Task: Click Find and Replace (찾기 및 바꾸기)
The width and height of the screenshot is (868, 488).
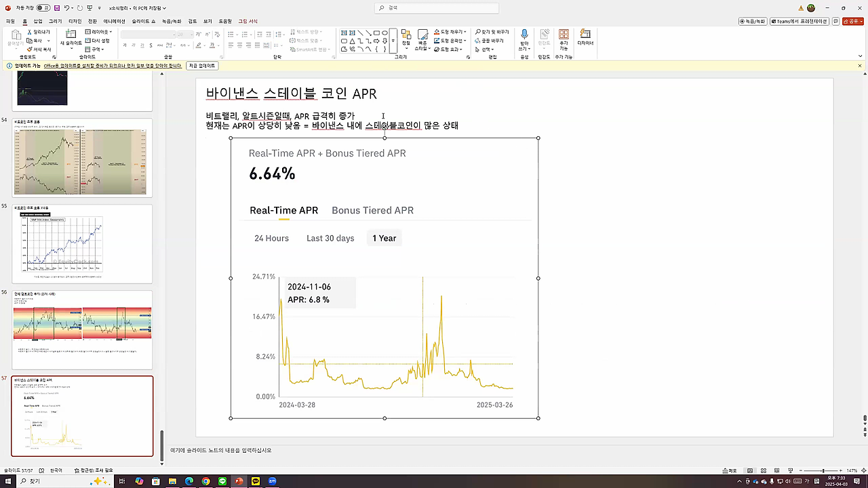Action: coord(492,32)
